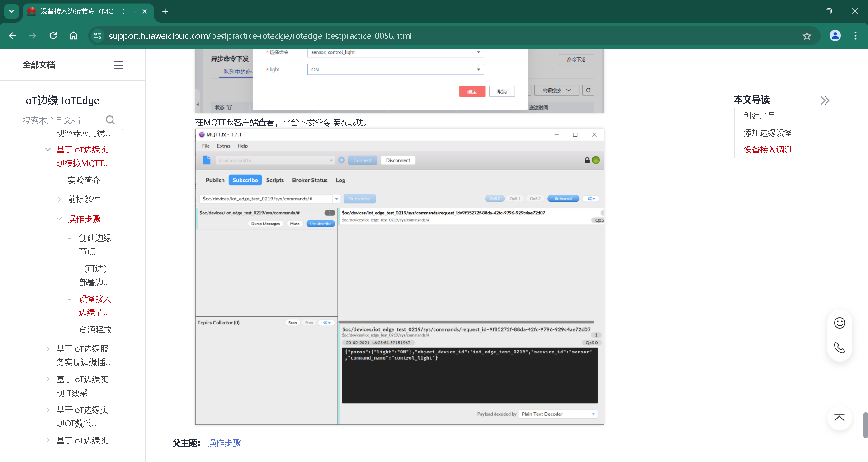Jump to 设备接入调测 section

[768, 150]
